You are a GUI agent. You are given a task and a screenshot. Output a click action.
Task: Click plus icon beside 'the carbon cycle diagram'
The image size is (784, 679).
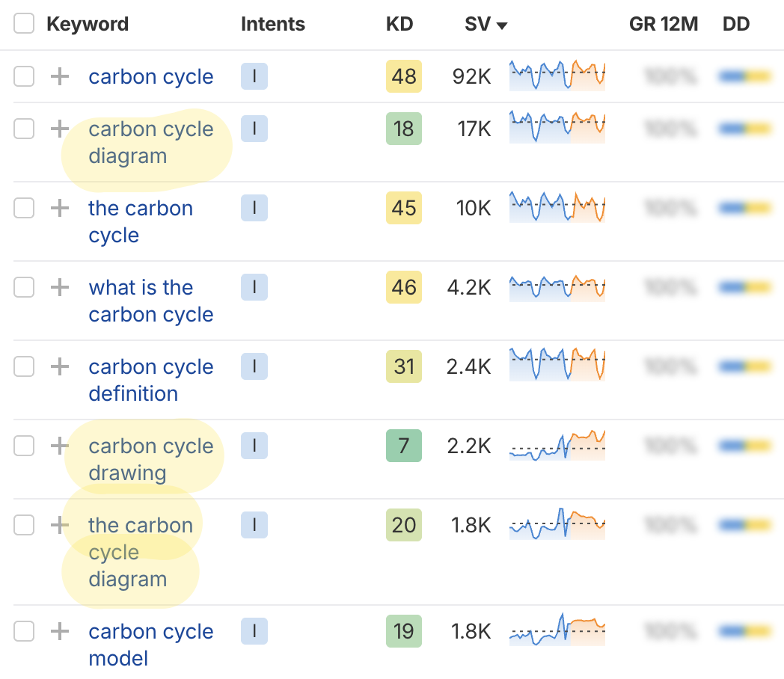(60, 525)
